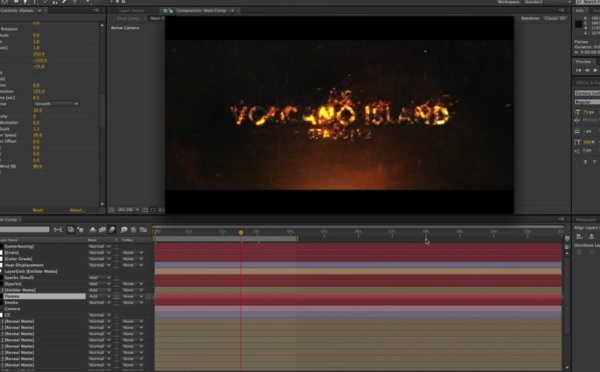The image size is (600, 372).
Task: Open the Brainstorm tool icon
Action: click(x=124, y=230)
